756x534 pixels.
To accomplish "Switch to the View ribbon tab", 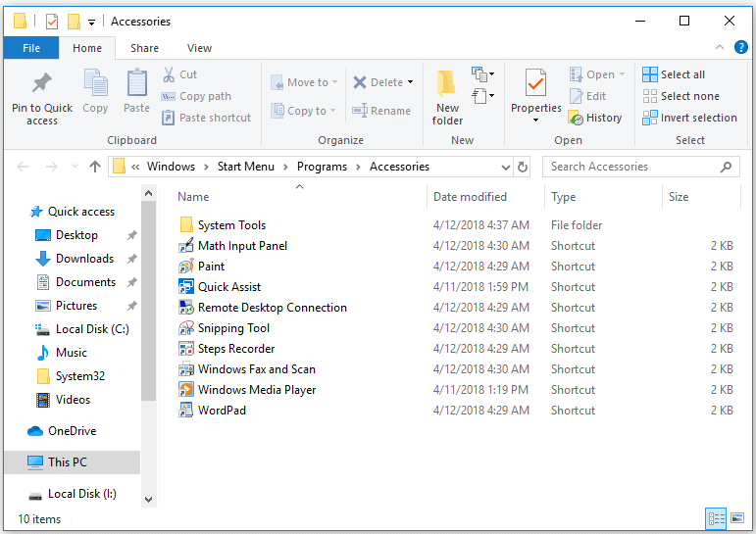I will pyautogui.click(x=200, y=48).
